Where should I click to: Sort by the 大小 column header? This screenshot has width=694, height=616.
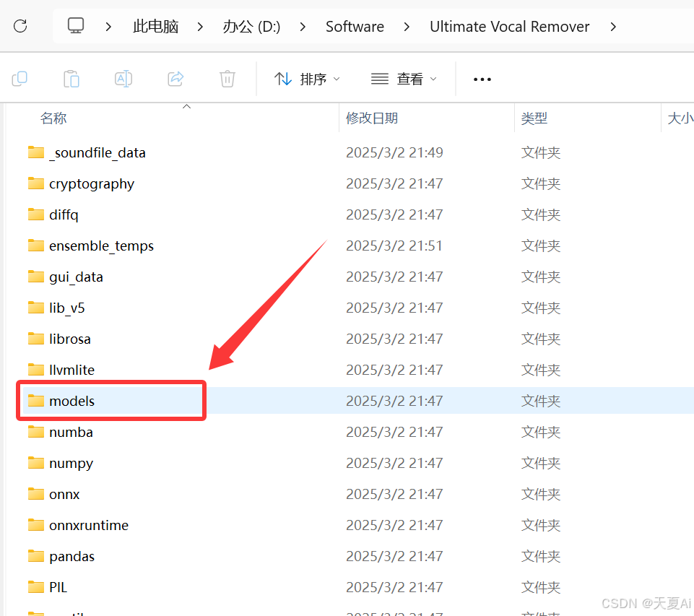(680, 118)
